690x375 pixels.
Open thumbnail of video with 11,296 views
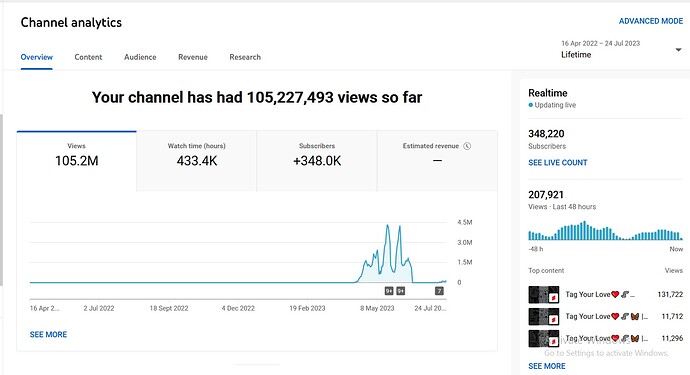point(543,338)
